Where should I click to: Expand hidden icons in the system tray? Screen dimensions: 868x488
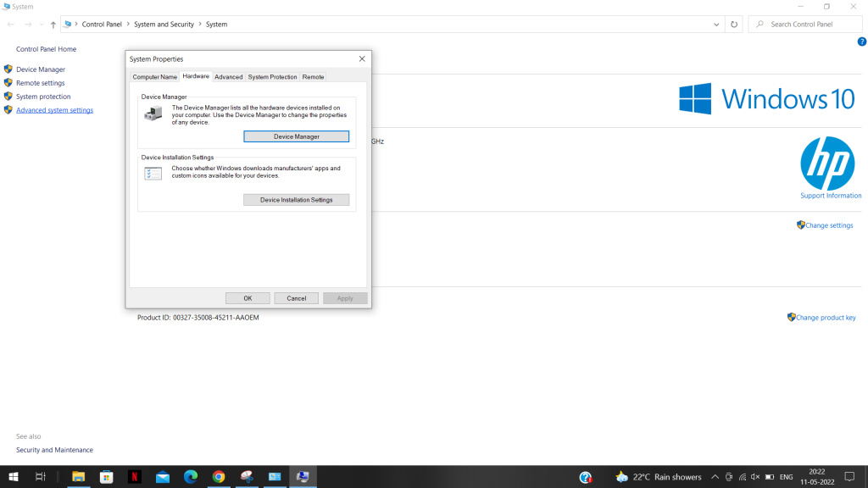(715, 476)
